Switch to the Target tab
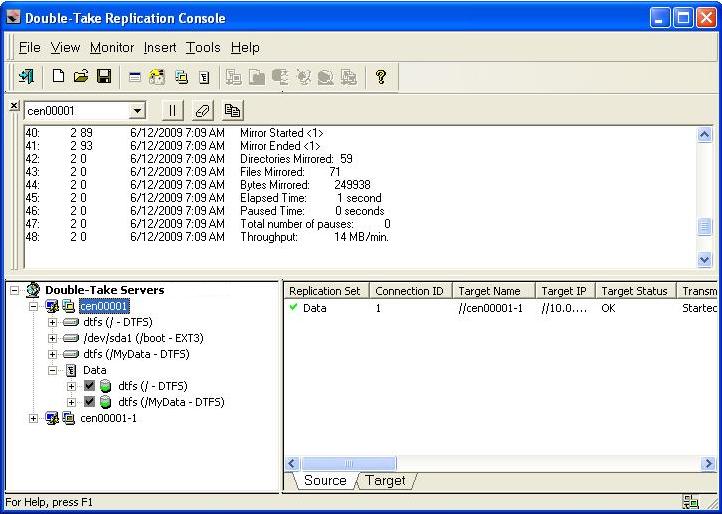The height and width of the screenshot is (514, 722). (x=385, y=481)
